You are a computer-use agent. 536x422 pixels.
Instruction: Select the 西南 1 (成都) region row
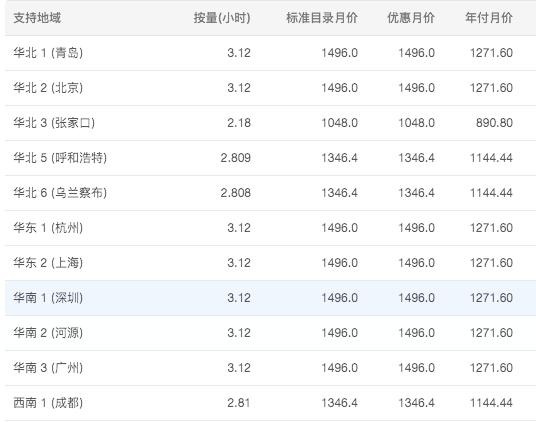pyautogui.click(x=270, y=403)
